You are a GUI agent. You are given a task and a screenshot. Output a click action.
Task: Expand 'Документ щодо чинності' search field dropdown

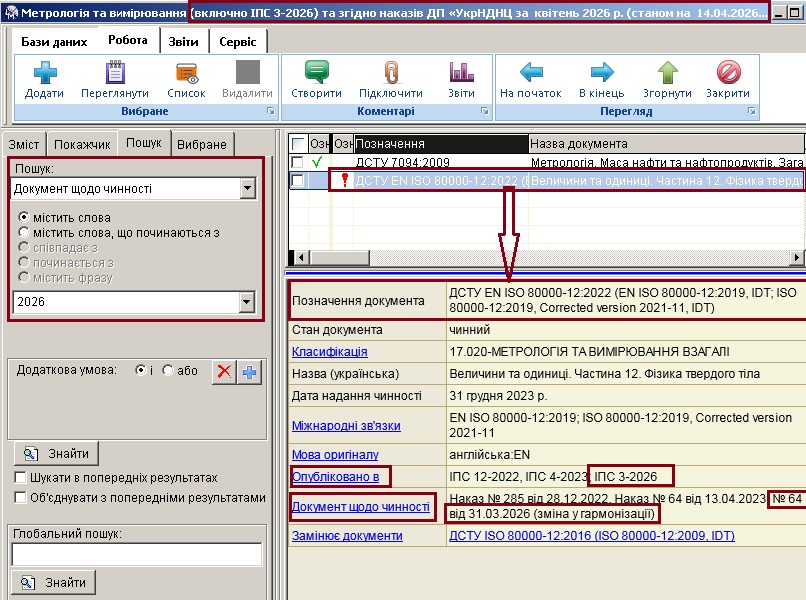(248, 189)
